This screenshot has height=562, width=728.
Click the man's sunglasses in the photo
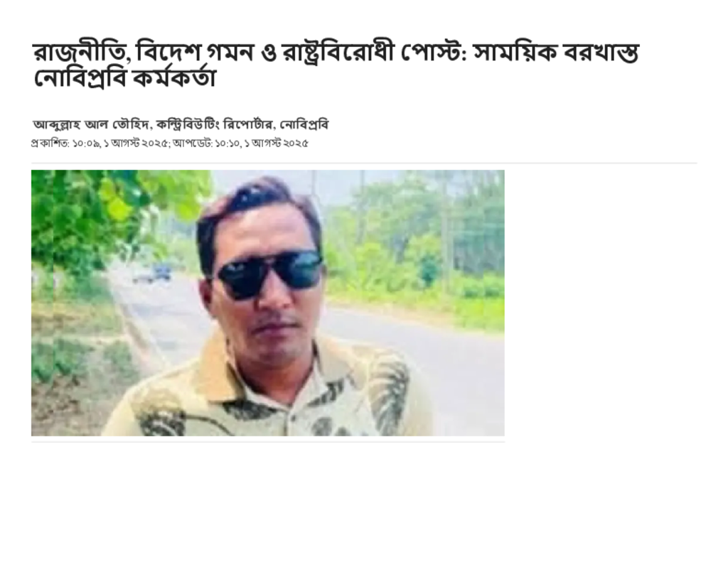269,273
